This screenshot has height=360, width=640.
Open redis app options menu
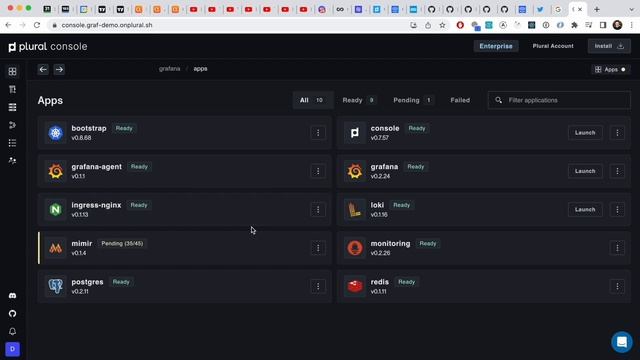tap(617, 286)
